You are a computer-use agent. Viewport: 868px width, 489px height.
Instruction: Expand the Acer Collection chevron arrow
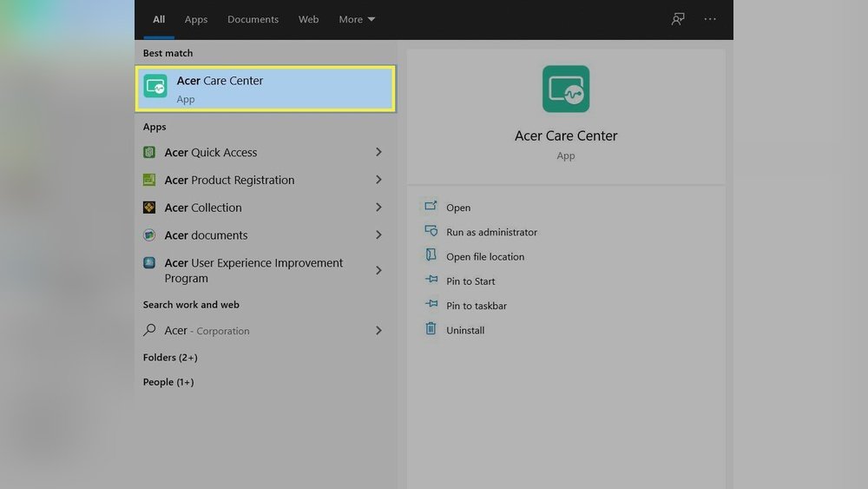pyautogui.click(x=378, y=208)
